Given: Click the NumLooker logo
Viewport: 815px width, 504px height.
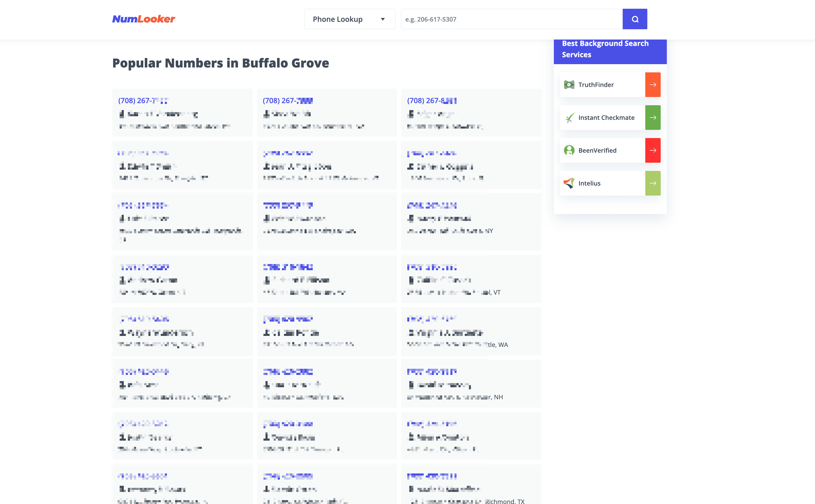Looking at the screenshot, I should click(x=143, y=19).
